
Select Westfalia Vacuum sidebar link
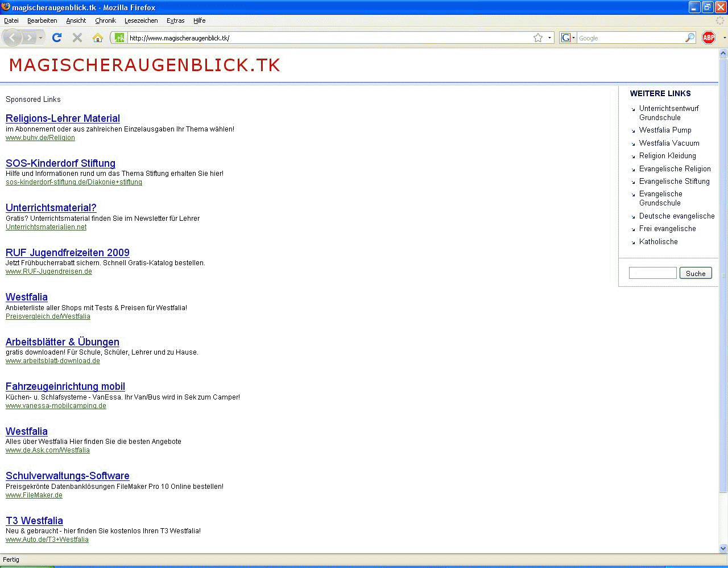(x=669, y=143)
